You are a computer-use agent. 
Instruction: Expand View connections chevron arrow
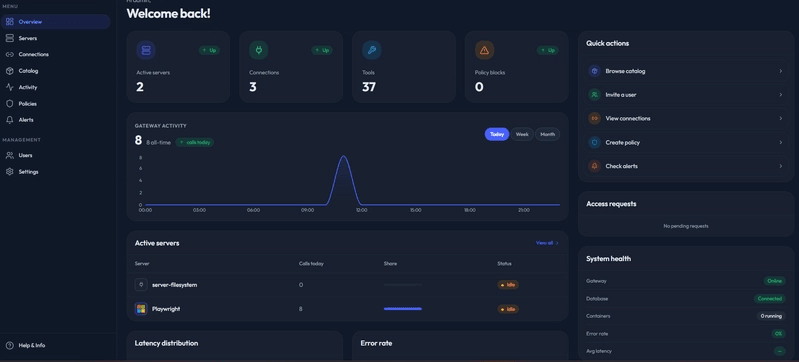pyautogui.click(x=780, y=118)
